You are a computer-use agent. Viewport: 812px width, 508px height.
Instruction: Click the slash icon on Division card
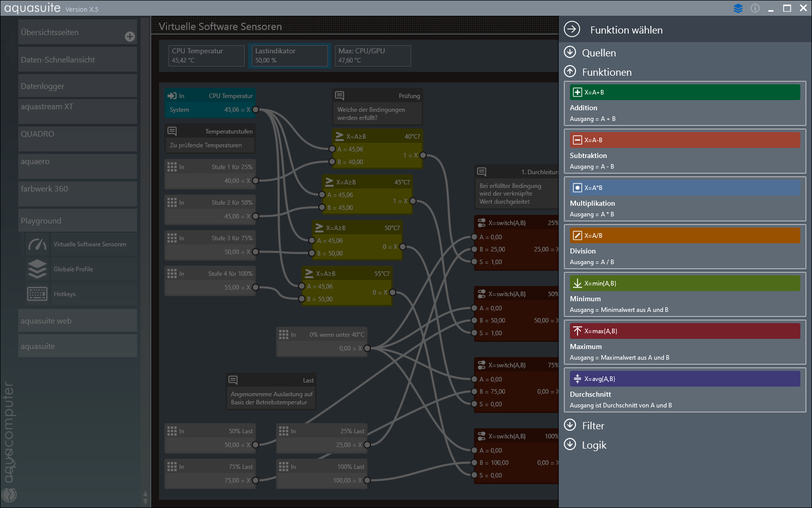pos(577,236)
